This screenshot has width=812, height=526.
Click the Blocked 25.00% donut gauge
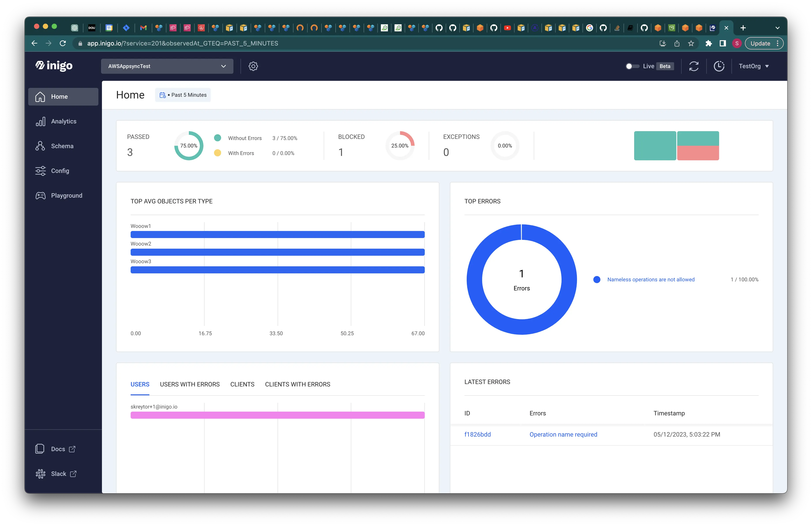point(400,146)
